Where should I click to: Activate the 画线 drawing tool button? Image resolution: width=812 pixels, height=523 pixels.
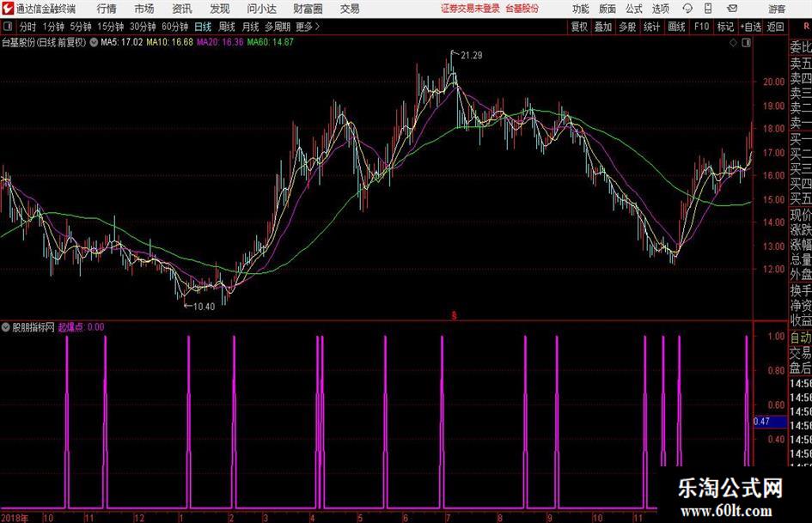click(x=676, y=27)
